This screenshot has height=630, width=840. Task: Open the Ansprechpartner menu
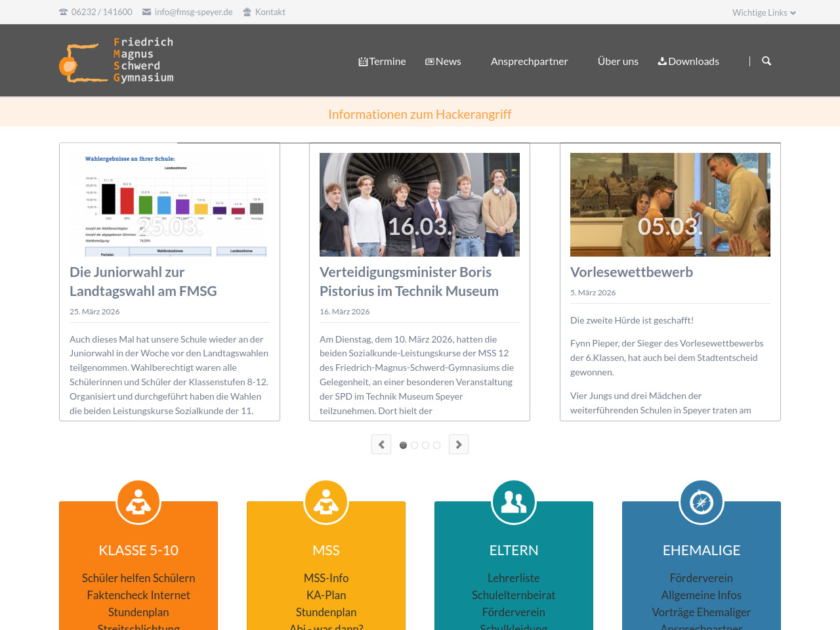(529, 61)
